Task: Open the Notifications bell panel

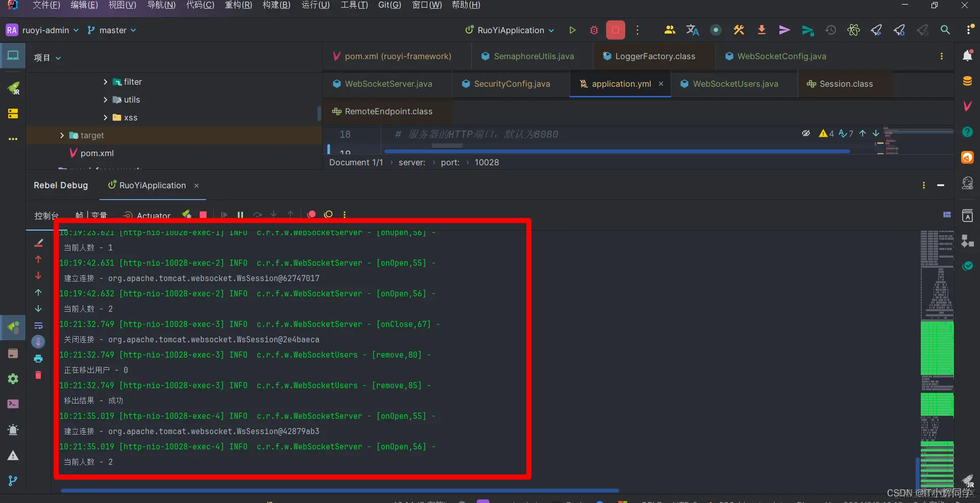Action: pyautogui.click(x=967, y=56)
